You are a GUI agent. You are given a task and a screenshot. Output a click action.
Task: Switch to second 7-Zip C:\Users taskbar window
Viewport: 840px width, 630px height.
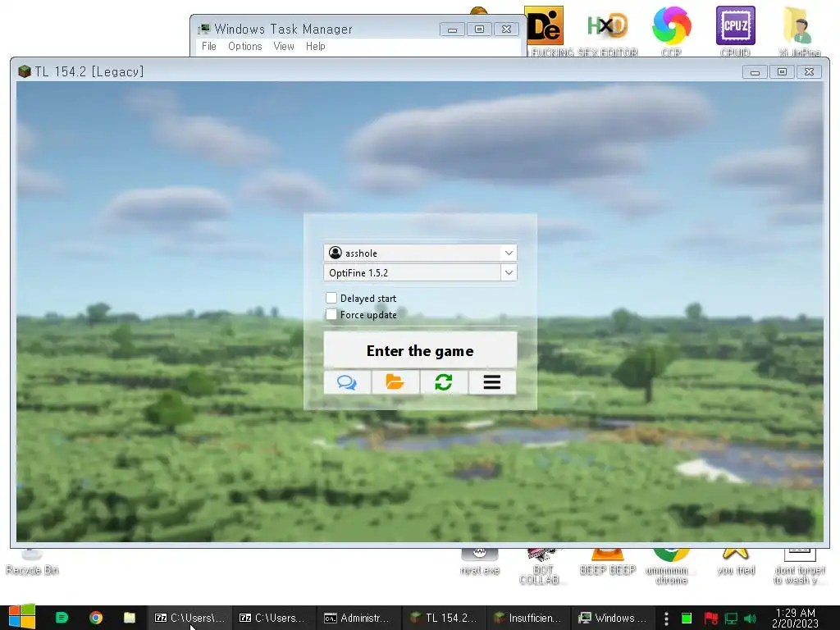coord(274,618)
